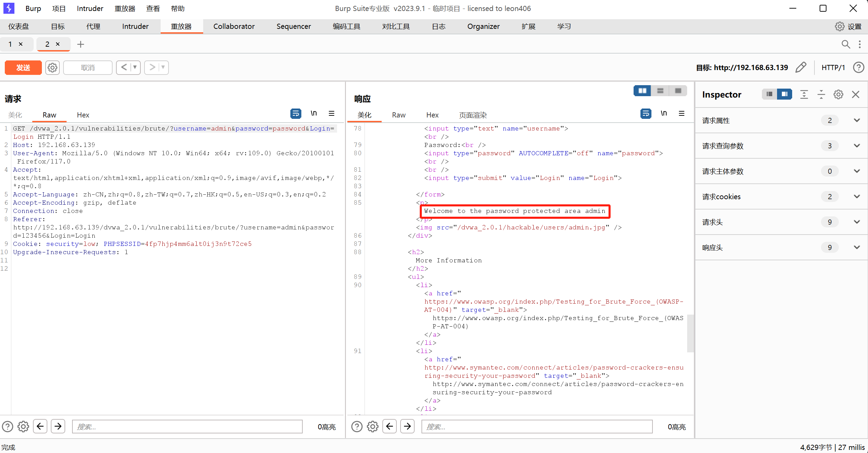The image size is (868, 453).
Task: Toggle word wrap in request pane
Action: coord(296,113)
